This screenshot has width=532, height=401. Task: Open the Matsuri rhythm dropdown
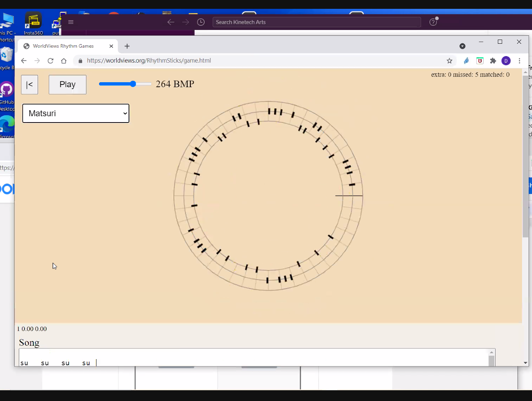tap(76, 113)
